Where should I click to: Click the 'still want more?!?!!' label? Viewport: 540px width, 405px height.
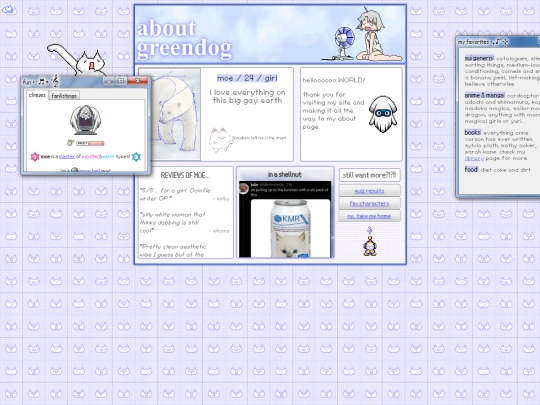click(369, 175)
